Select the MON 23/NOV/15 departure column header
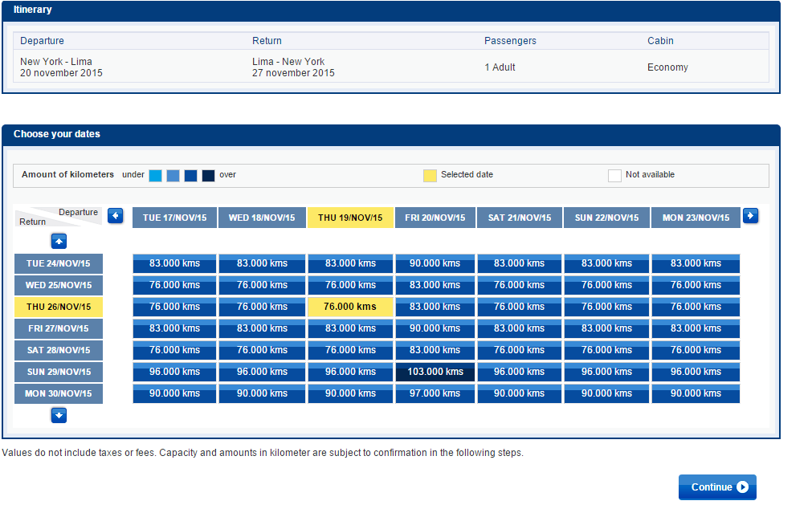Screen dimensions: 812x509 696,218
